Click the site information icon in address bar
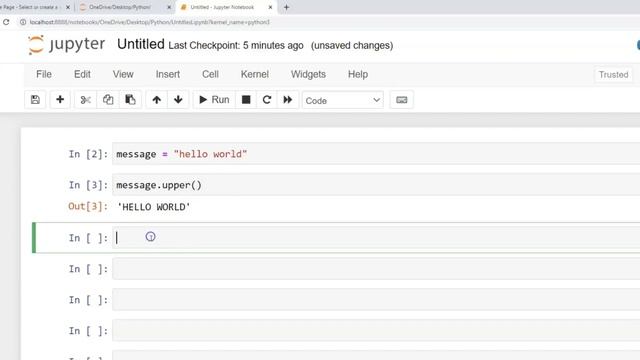Screen dimensions: 640x360 (23, 22)
